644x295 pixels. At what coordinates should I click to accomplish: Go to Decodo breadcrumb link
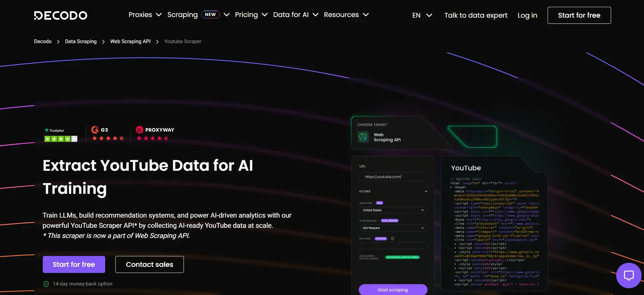click(43, 41)
